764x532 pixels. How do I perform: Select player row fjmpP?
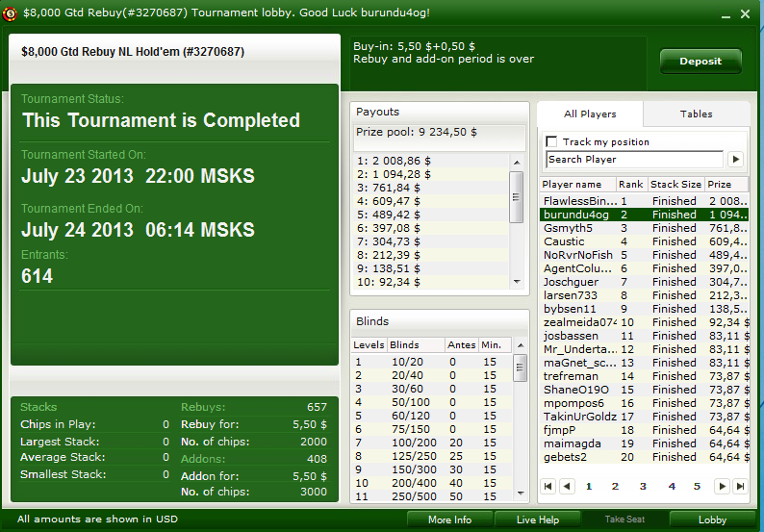pyautogui.click(x=644, y=431)
